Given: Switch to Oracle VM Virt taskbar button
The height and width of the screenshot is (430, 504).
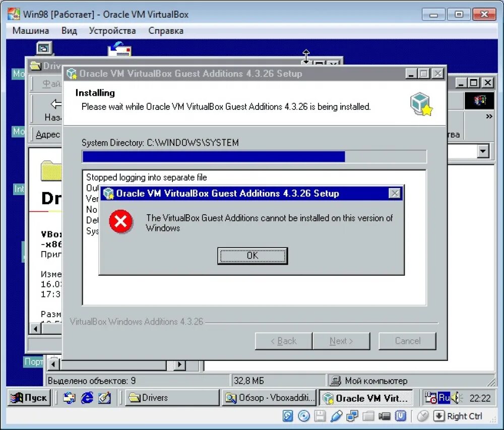Looking at the screenshot, I should tap(366, 398).
